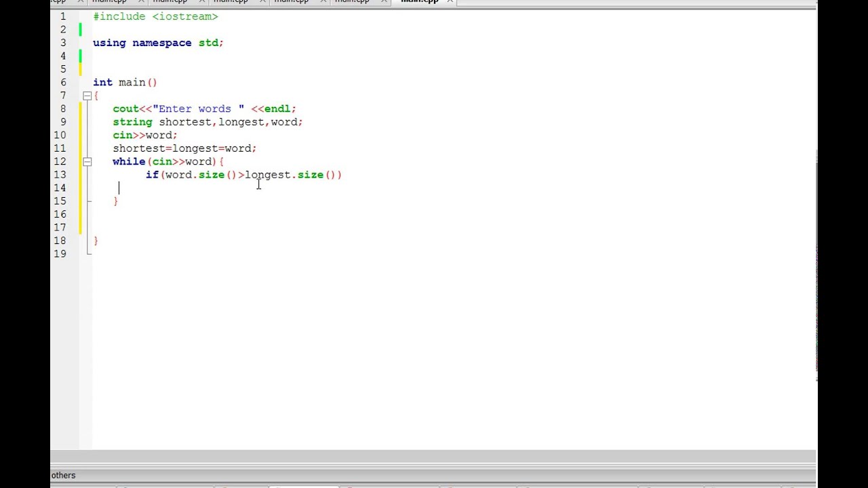Screen dimensions: 868x488
Task: Click the 'others' label in the bottom panel
Action: 63,475
